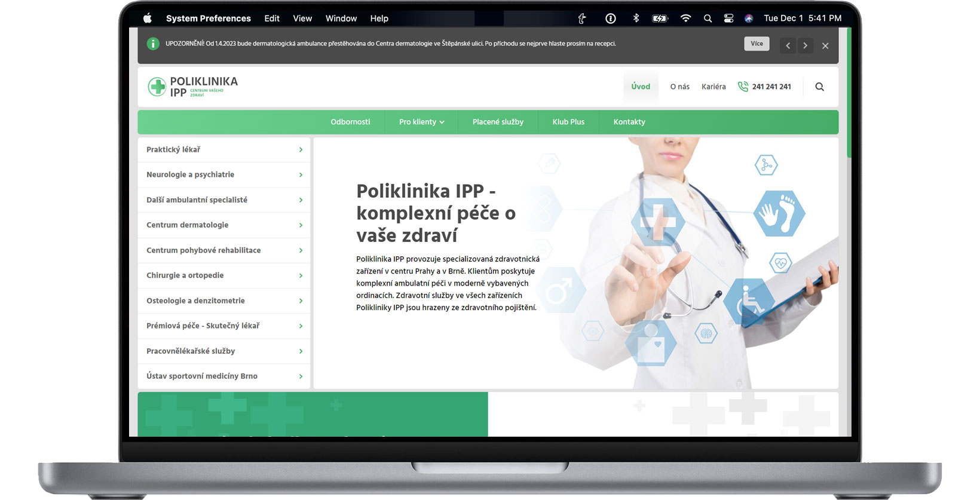Click the brain hexagon icon

(706, 333)
